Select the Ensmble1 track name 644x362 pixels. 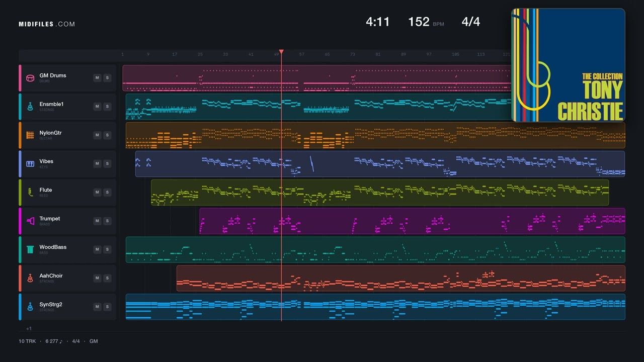[52, 104]
